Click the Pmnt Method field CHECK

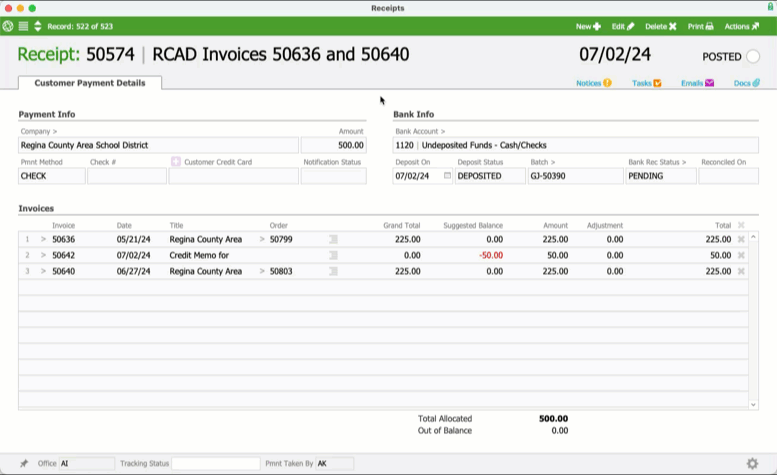(52, 176)
